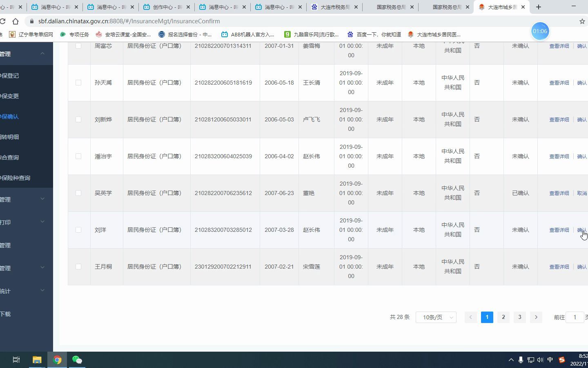Toggle Chinese input mode 中 in tray
The height and width of the screenshot is (368, 588).
coord(550,360)
